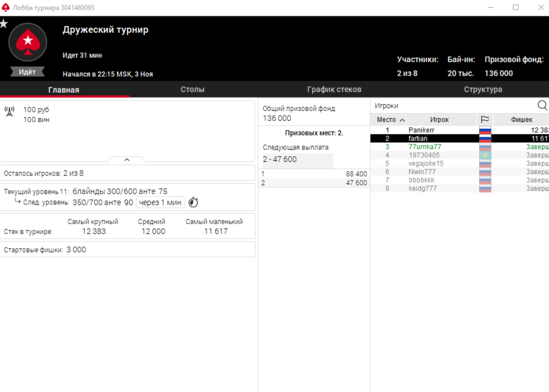The height and width of the screenshot is (392, 549).
Task: Click the Kazakhstan flag beside player 19730405
Action: tap(485, 155)
